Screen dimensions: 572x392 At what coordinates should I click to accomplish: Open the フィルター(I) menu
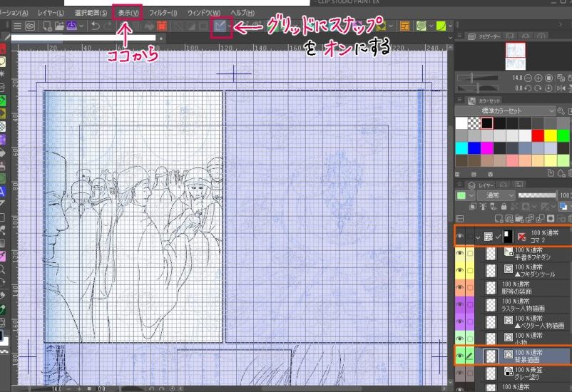tap(163, 13)
